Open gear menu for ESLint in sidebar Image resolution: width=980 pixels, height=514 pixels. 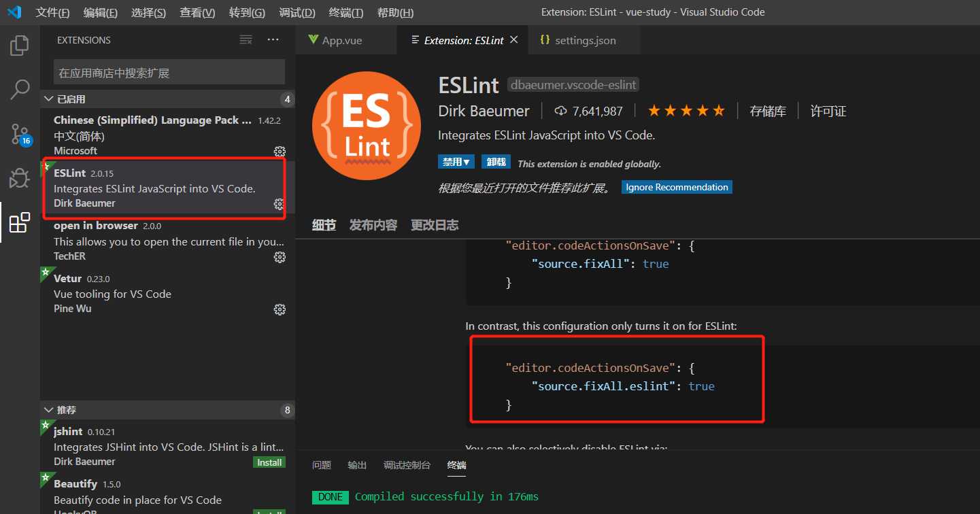point(279,204)
